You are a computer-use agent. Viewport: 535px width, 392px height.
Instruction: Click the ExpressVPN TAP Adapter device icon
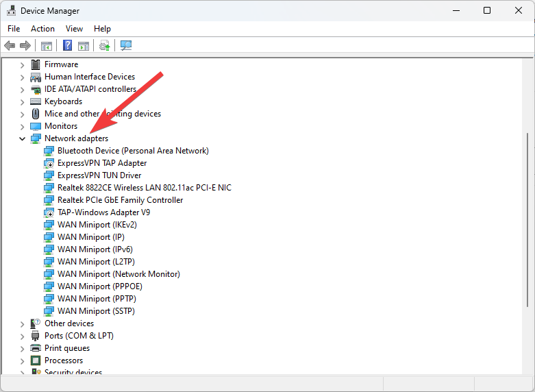[x=49, y=163]
